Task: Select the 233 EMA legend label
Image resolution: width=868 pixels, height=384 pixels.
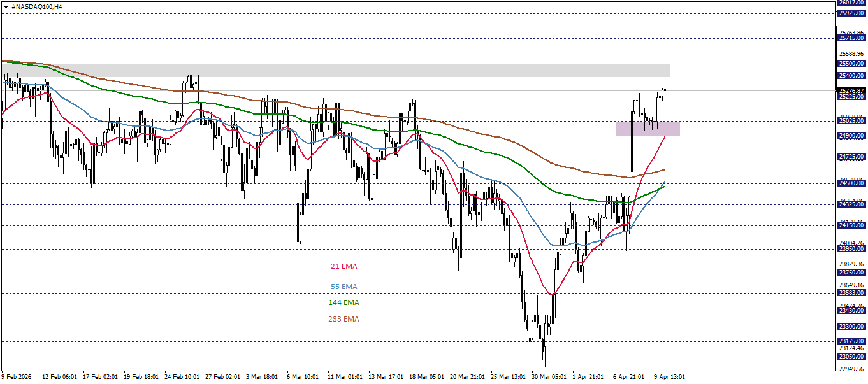Action: point(344,319)
